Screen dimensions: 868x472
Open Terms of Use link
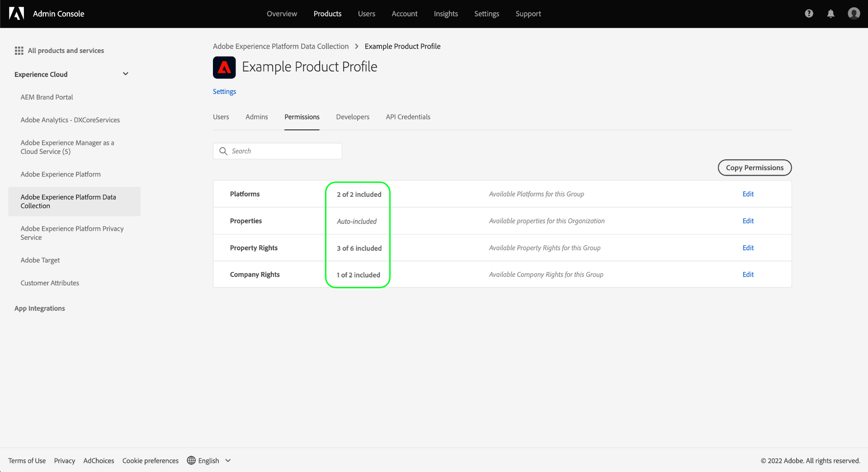[27, 461]
